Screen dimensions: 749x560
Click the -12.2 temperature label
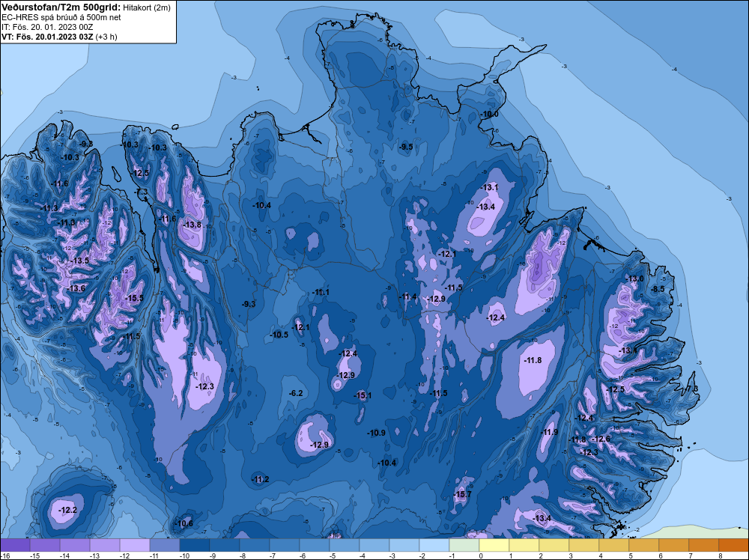[67, 510]
